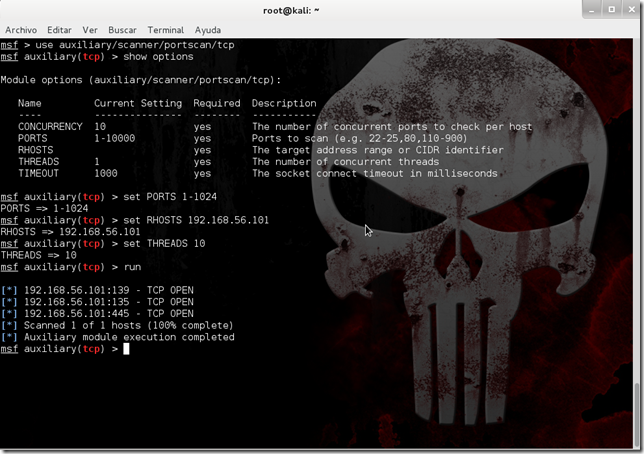Open the Terminal menu
Image resolution: width=644 pixels, height=454 pixels.
coord(166,30)
